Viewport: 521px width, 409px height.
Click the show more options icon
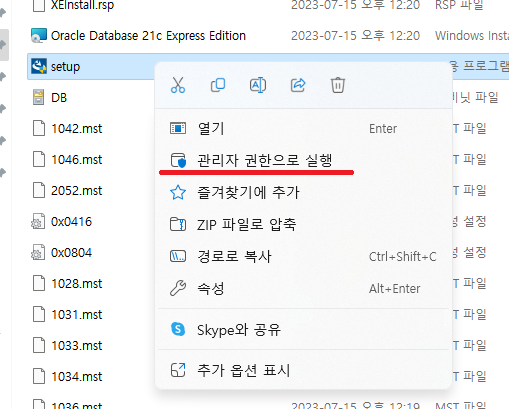pos(178,370)
